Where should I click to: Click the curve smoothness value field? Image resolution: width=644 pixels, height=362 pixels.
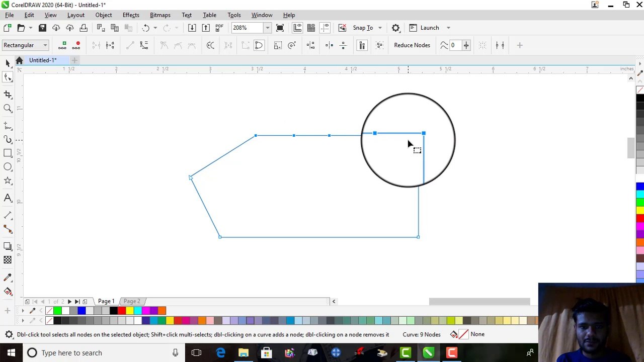(x=455, y=45)
